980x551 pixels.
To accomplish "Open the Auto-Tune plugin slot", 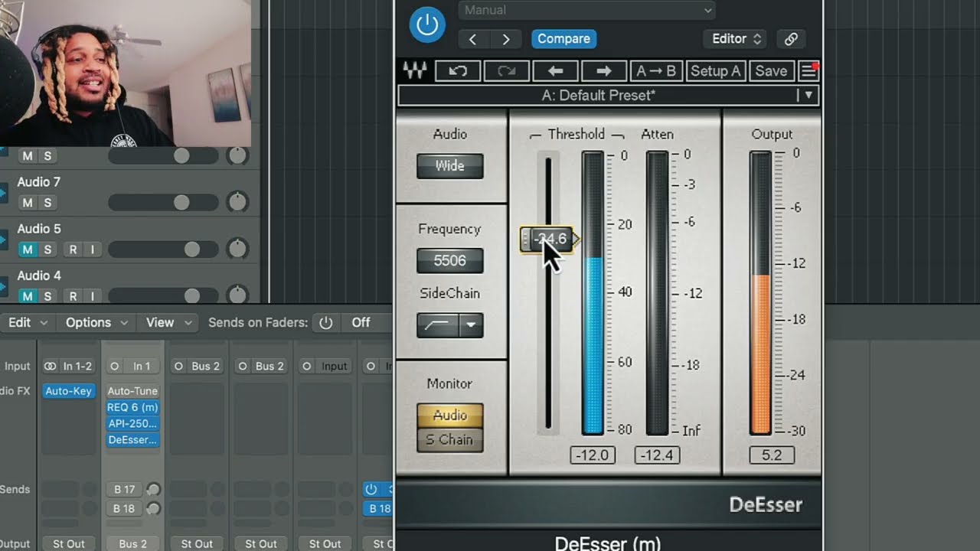I will [132, 391].
